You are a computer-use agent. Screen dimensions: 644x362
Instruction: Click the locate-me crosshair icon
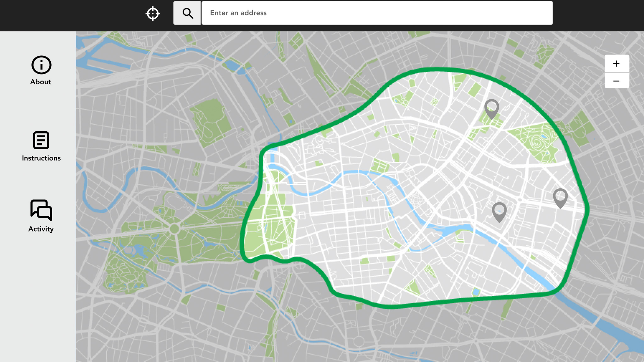click(153, 13)
